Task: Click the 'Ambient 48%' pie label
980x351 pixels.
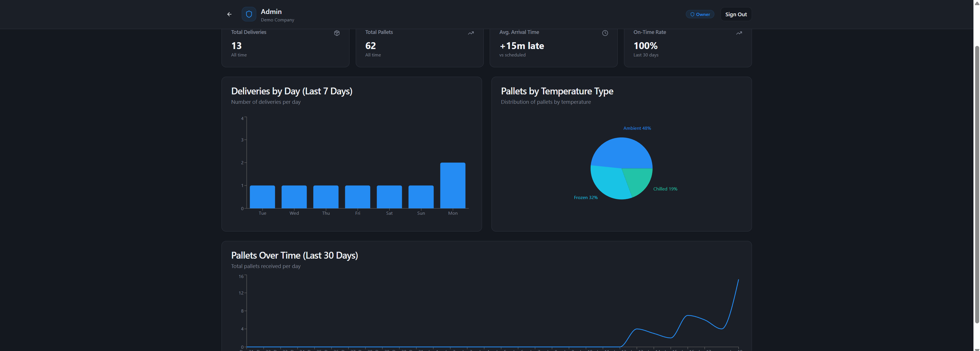Action: [637, 128]
